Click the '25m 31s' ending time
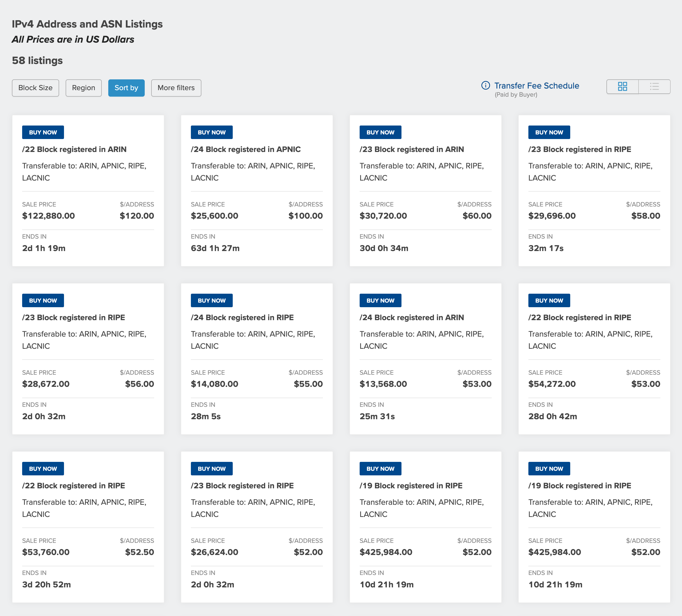 point(377,417)
